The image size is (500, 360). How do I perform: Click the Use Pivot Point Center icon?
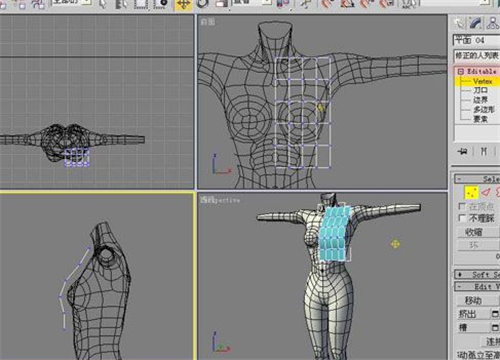coord(282,3)
